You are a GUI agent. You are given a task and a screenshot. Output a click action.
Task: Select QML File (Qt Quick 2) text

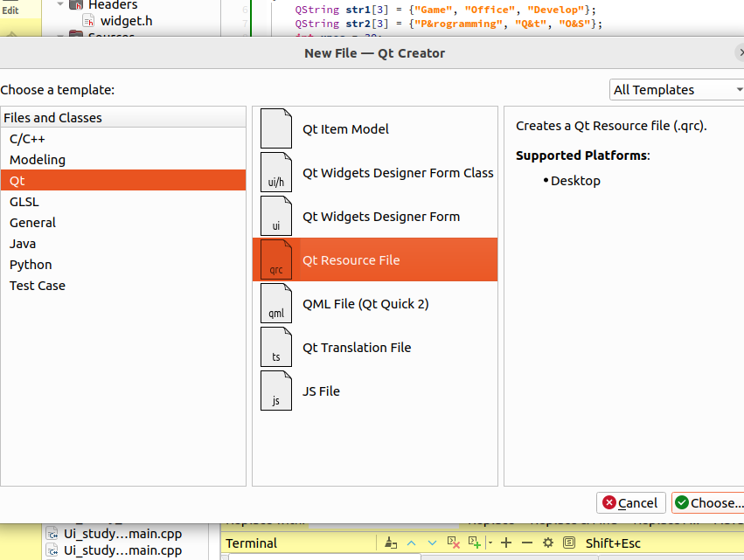(x=365, y=303)
